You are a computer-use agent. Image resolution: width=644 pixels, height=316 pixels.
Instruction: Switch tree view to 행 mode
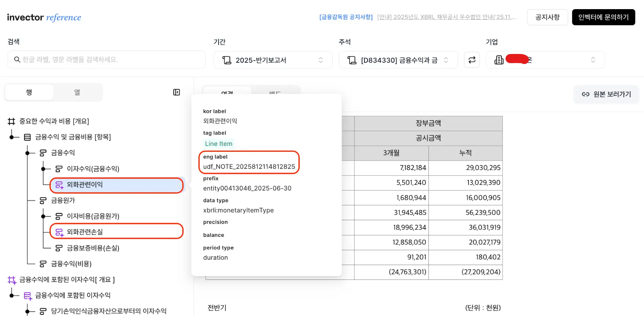[29, 92]
